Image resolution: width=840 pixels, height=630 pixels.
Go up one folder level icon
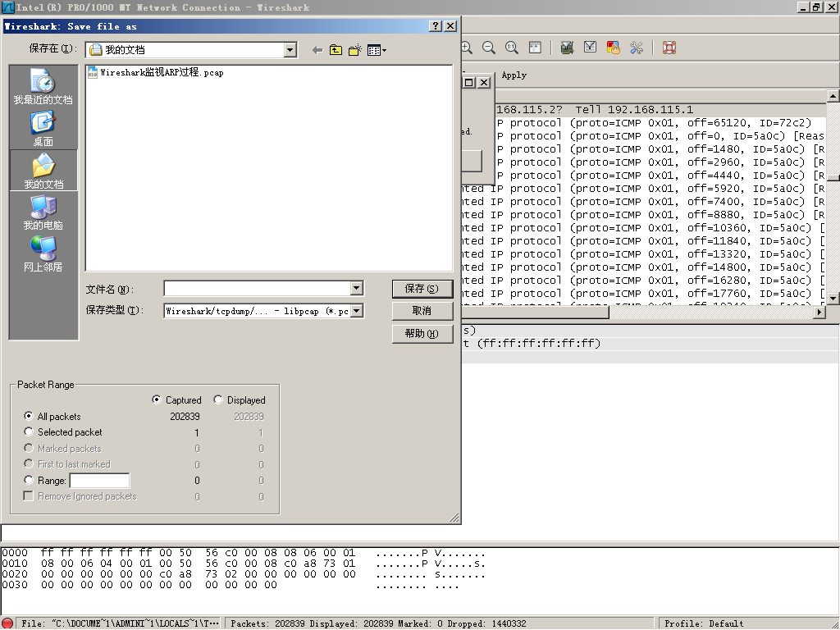point(336,50)
